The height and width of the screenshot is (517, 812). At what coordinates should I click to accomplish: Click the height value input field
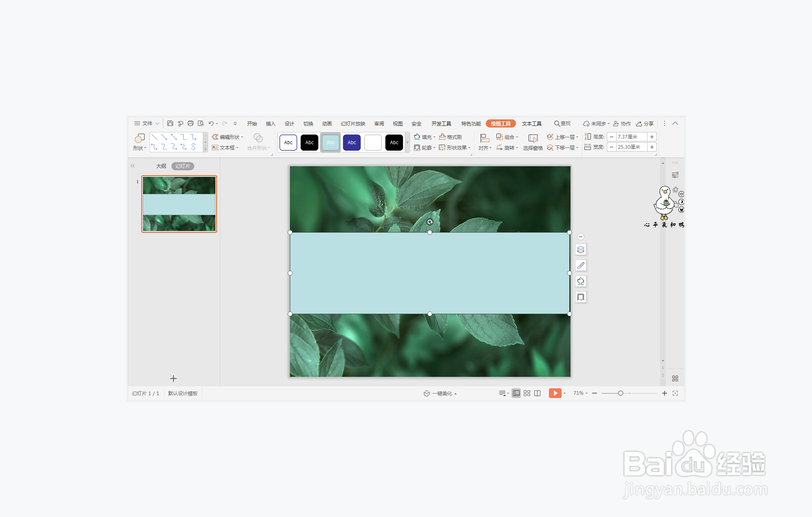[631, 137]
